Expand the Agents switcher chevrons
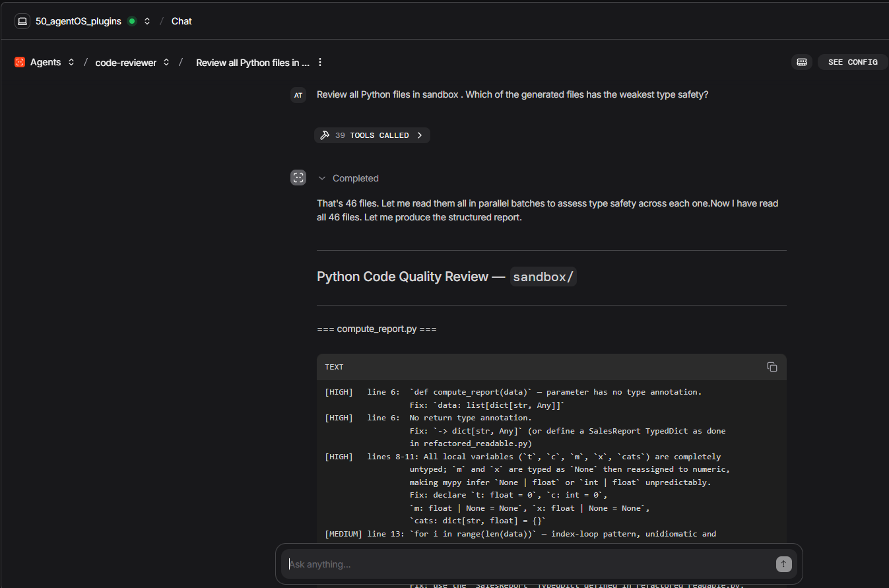The image size is (889, 588). [x=71, y=62]
